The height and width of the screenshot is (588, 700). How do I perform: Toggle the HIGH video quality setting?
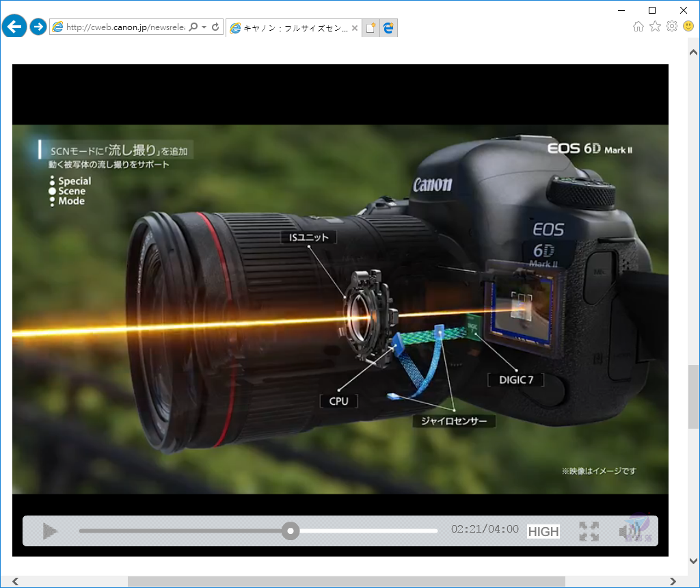543,531
